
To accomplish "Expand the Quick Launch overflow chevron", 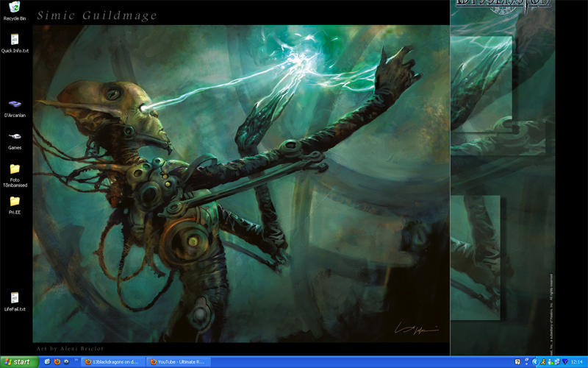I will (76, 360).
